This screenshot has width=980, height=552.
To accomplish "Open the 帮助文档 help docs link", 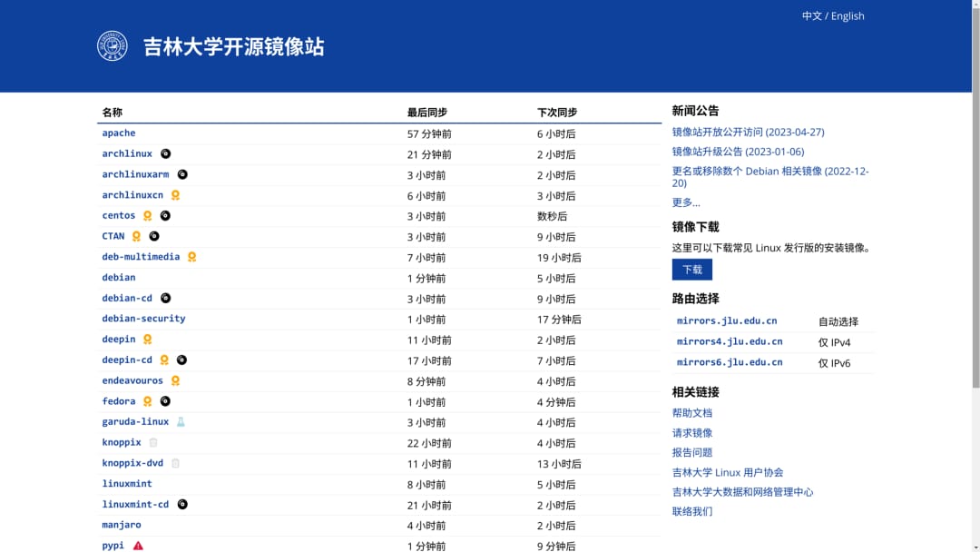I will coord(691,413).
